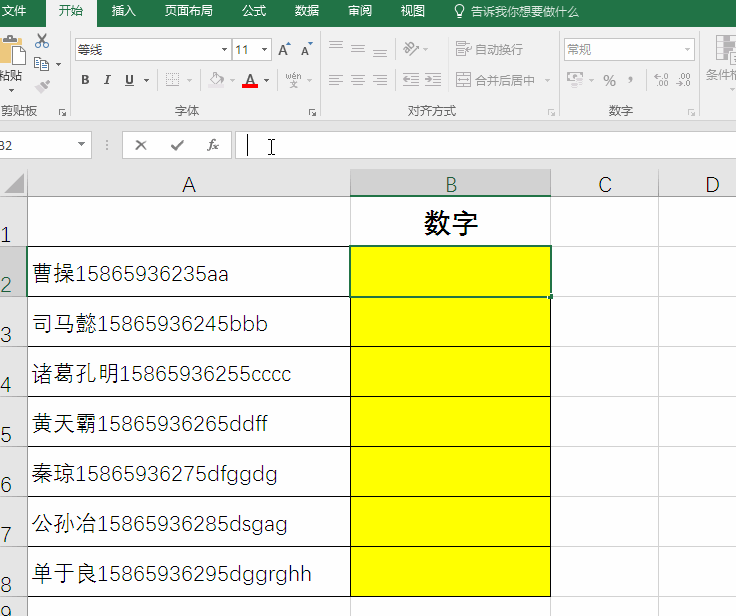
Task: Click 自动换行 wrap text button
Action: [x=489, y=49]
